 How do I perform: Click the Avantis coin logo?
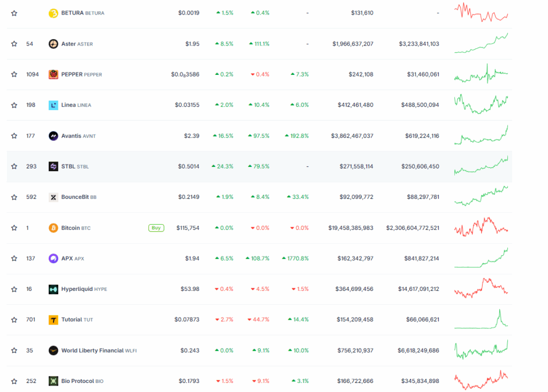click(x=54, y=136)
